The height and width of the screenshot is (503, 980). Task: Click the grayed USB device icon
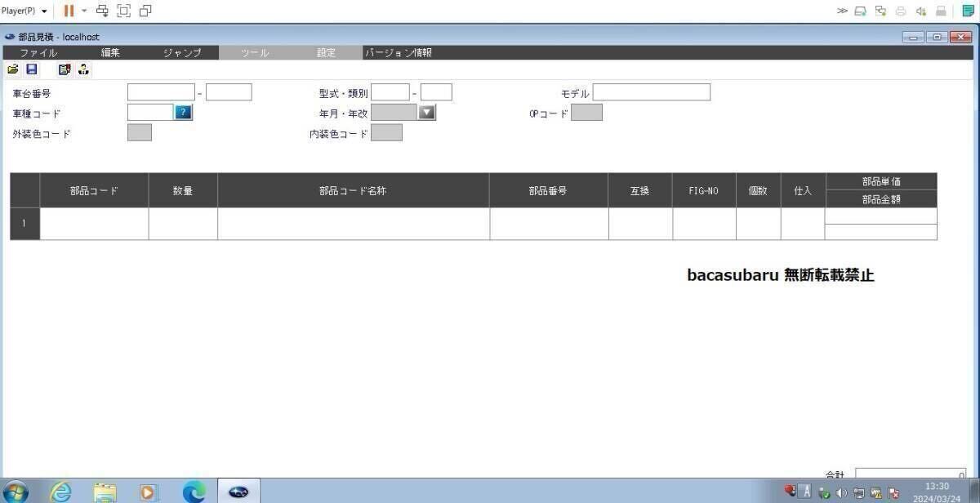coord(941,11)
